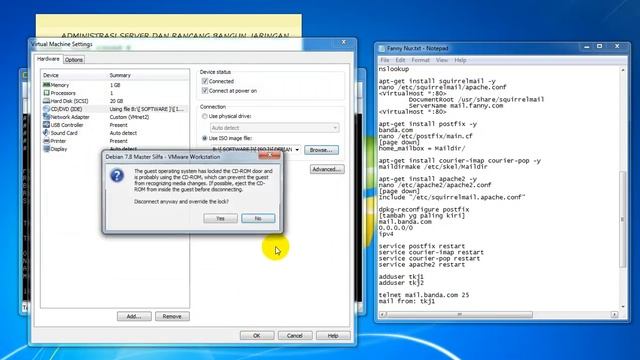This screenshot has height=360, width=640.
Task: Click the Notepad icon in the title bar
Action: click(x=382, y=49)
